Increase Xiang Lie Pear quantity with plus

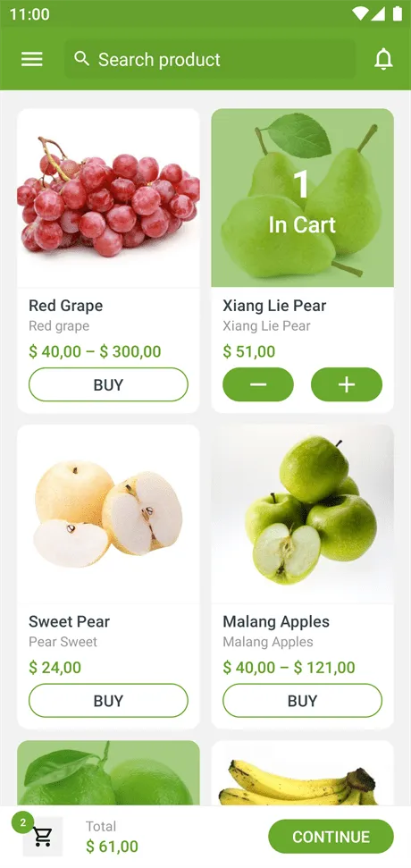(347, 384)
